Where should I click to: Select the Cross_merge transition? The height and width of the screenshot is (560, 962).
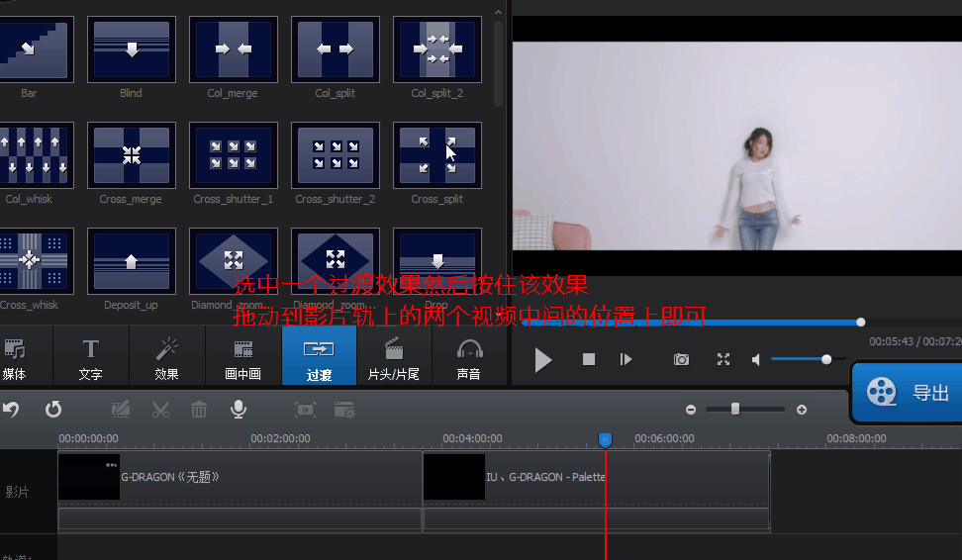[132, 155]
